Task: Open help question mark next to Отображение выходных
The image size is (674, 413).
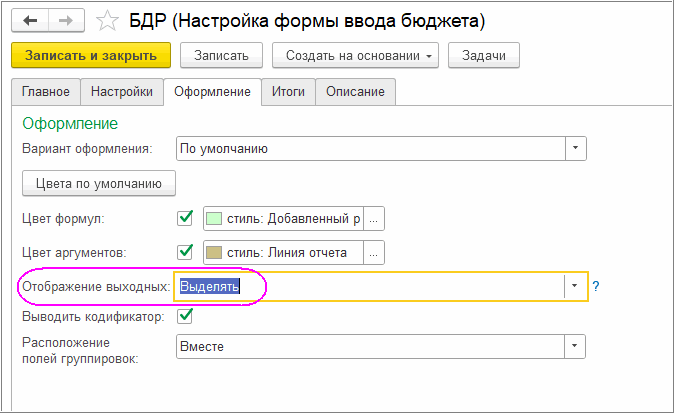Action: click(x=596, y=287)
